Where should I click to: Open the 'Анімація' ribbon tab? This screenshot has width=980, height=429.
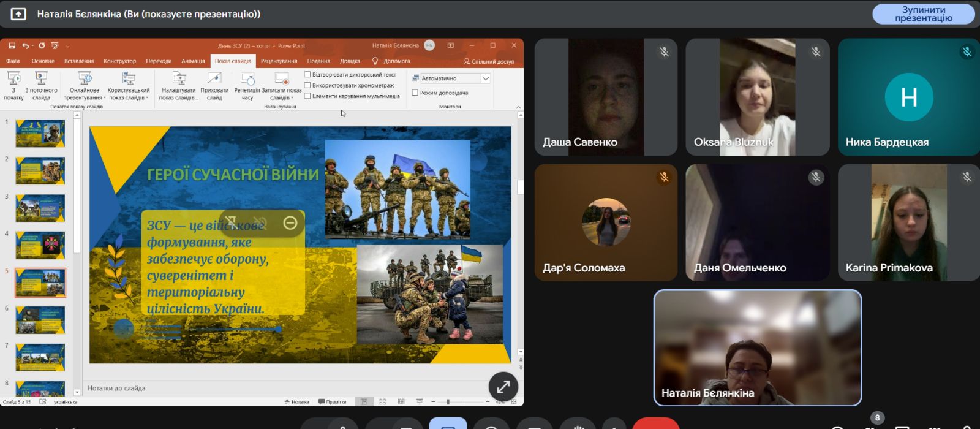tap(193, 61)
